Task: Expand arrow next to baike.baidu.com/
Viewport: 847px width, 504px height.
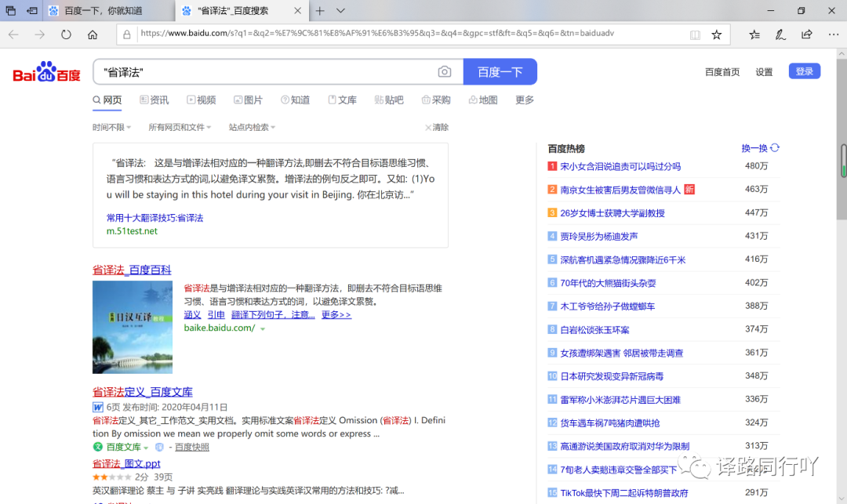Action: click(263, 328)
